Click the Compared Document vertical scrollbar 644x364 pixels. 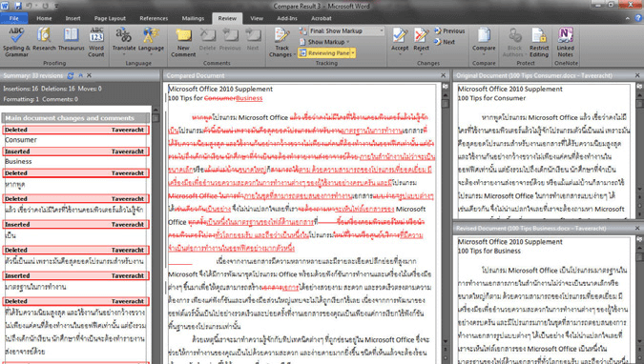pyautogui.click(x=446, y=217)
